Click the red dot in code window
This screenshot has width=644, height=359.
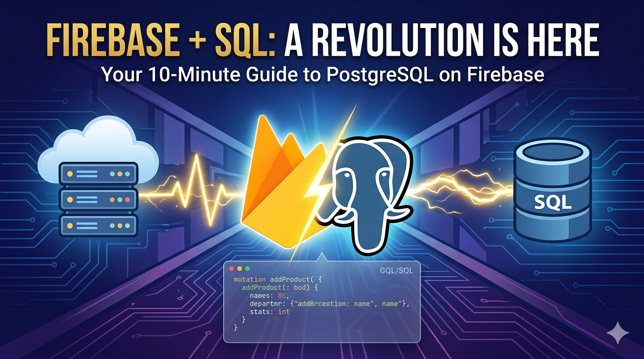click(x=232, y=269)
